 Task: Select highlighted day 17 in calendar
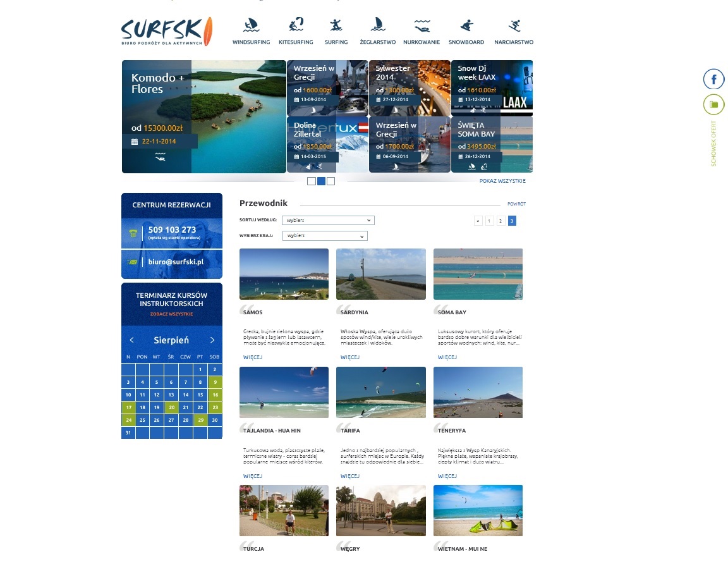(x=129, y=407)
